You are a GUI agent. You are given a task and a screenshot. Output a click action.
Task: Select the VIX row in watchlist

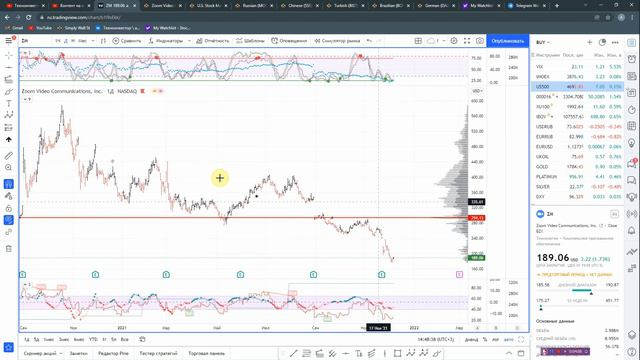coord(577,67)
